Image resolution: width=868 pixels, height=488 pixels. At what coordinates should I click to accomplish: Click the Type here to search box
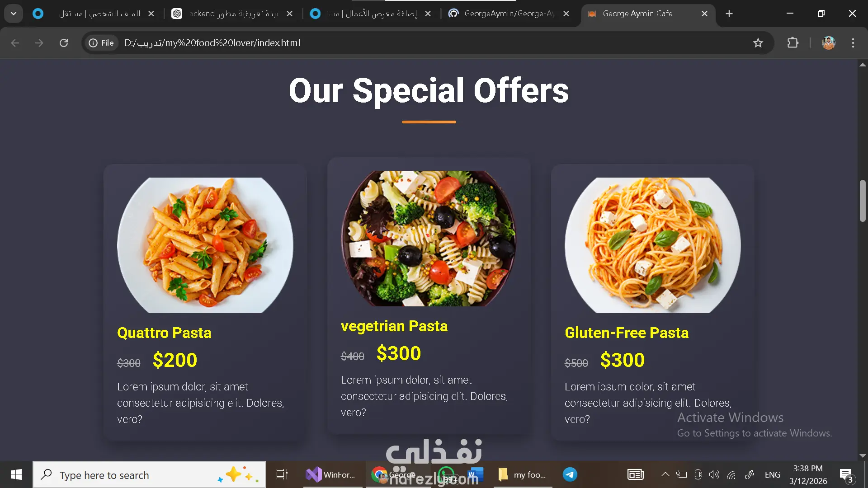[x=149, y=474]
